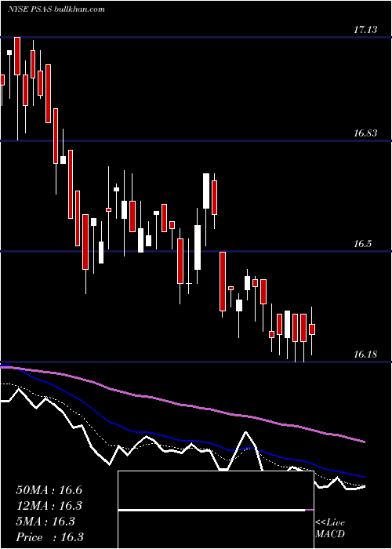This screenshot has height=549, width=392.
Task: Click inside the MACD indicator box
Action: pos(216,510)
